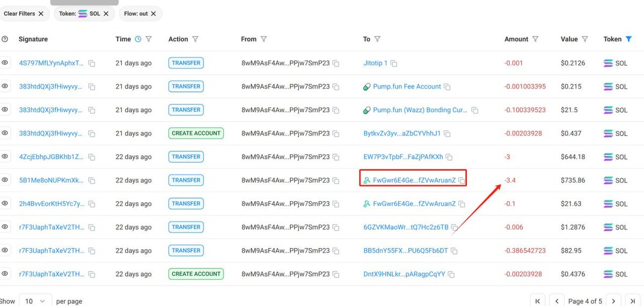
Task: Open FwGwr6E4Ge link in -0.1 row
Action: pos(414,204)
